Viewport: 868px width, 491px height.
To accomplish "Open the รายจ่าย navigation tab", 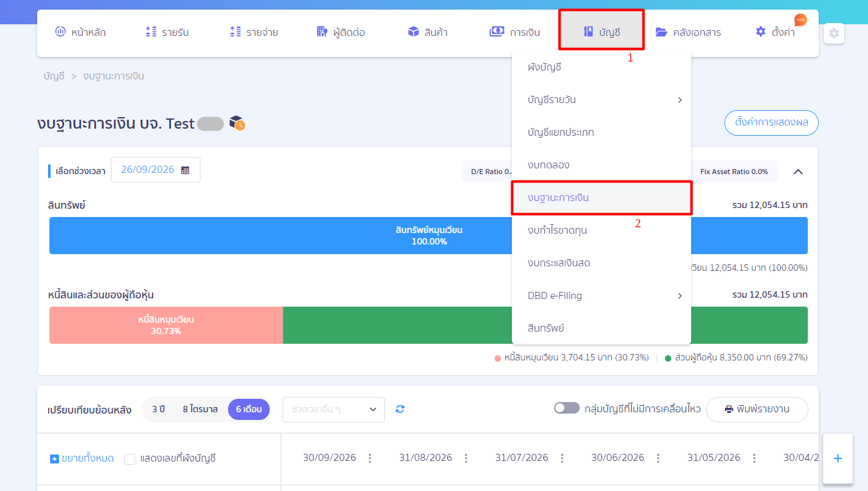I will [254, 31].
